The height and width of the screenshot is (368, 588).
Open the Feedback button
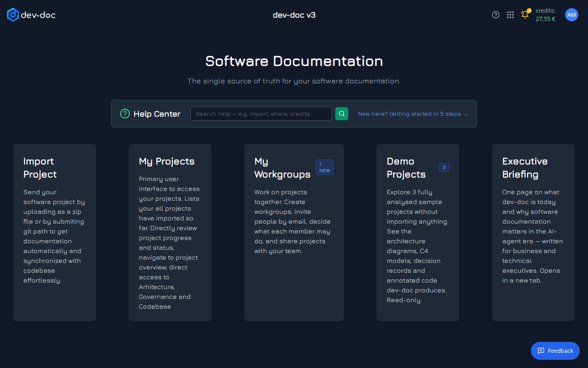pyautogui.click(x=555, y=351)
